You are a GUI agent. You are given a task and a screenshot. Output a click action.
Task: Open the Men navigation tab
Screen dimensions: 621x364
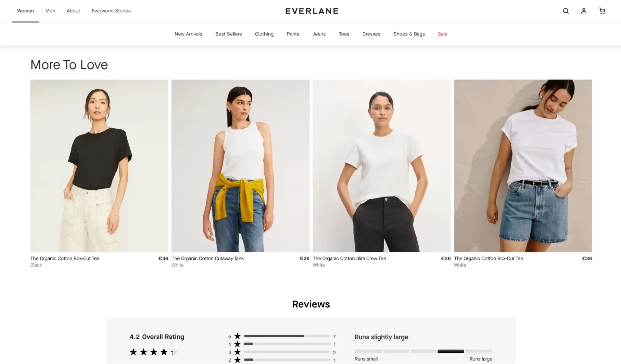(50, 11)
